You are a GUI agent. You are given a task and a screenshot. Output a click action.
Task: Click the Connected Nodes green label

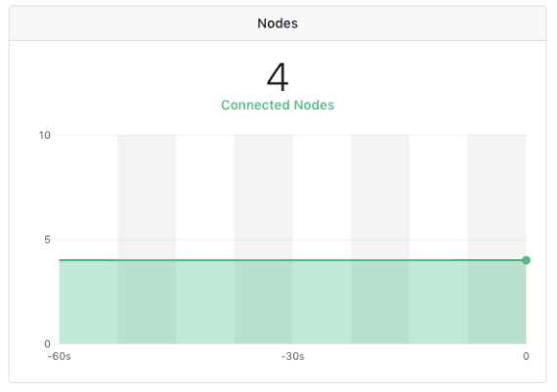click(x=278, y=106)
